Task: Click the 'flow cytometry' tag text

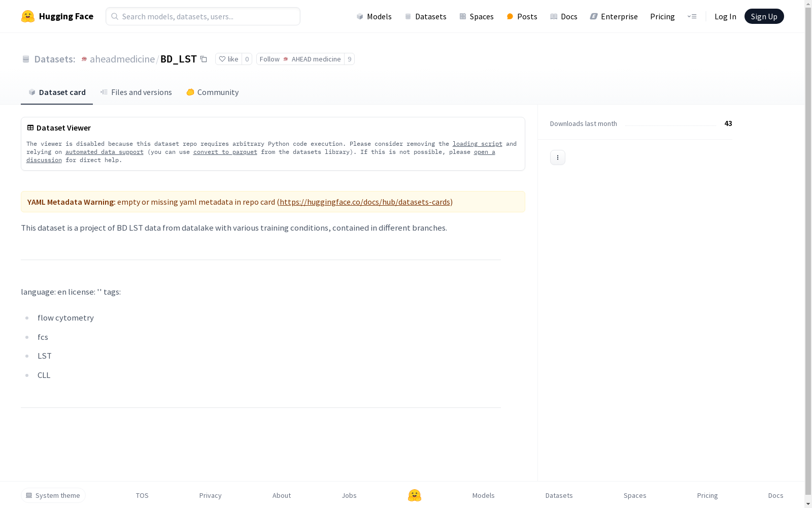Action: click(x=65, y=317)
